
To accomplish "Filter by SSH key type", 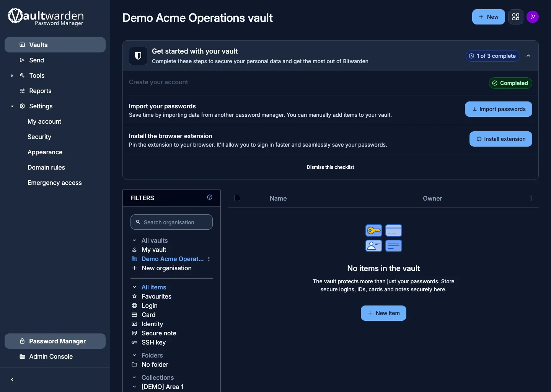I will (x=154, y=342).
